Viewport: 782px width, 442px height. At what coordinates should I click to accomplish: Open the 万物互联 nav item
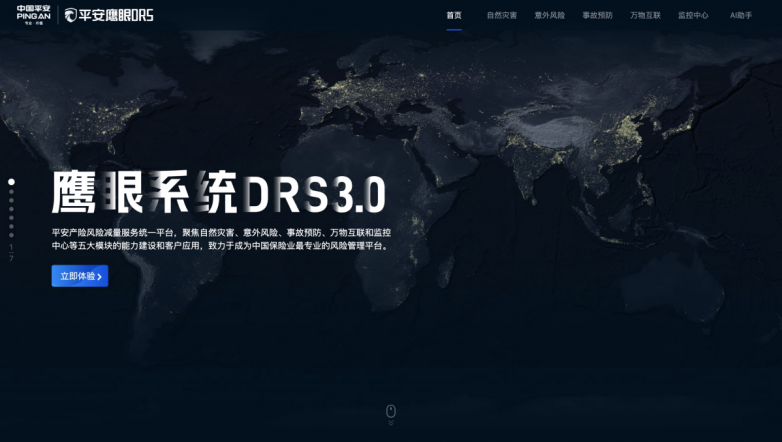(646, 16)
